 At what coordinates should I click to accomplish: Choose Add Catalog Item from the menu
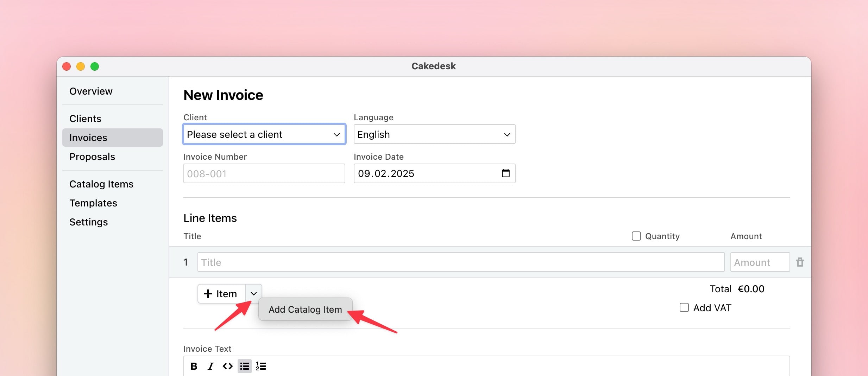click(305, 310)
